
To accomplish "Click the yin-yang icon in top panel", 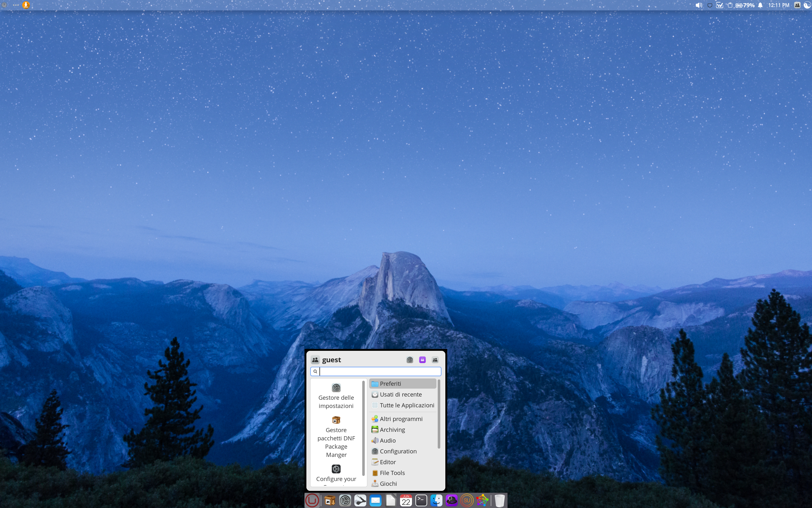I will 807,5.
